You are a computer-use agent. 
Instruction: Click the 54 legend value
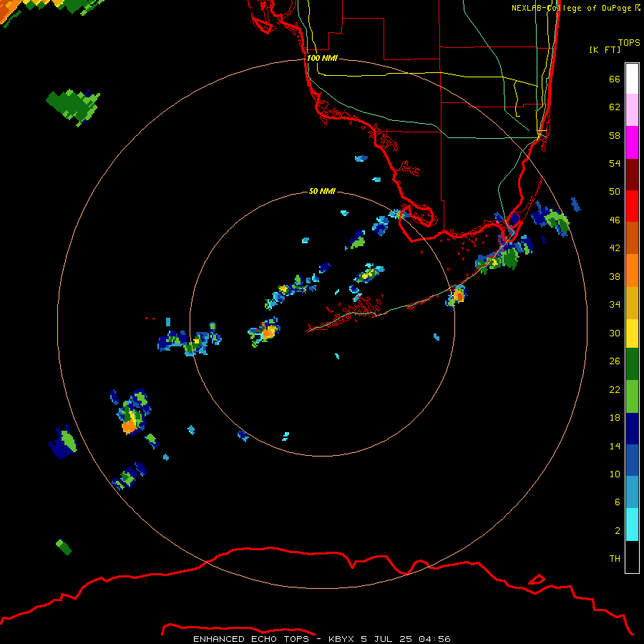(615, 163)
